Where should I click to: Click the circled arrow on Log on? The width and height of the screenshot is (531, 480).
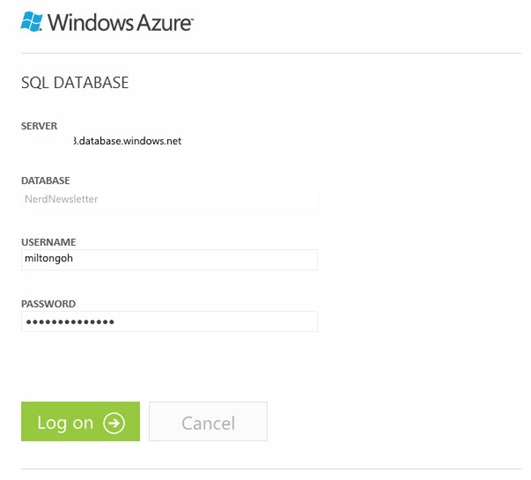[114, 423]
